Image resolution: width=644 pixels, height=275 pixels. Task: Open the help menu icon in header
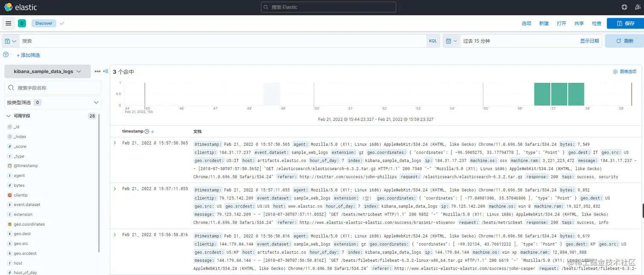pos(624,7)
